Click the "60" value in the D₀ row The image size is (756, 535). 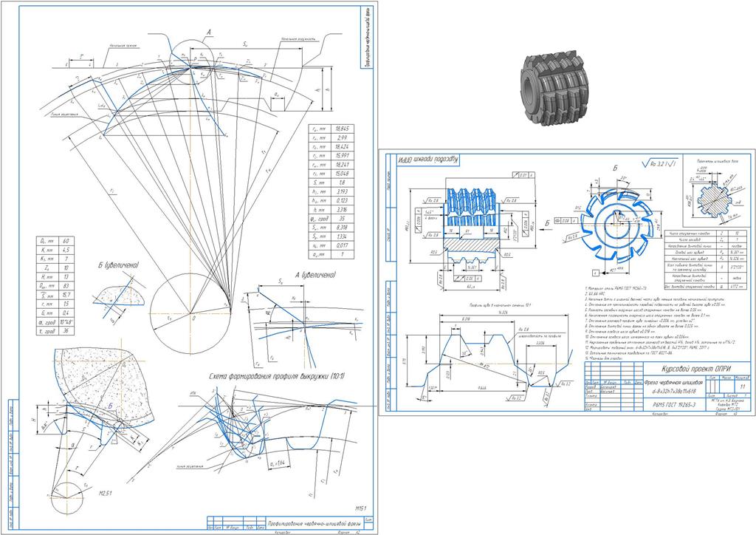click(66, 241)
